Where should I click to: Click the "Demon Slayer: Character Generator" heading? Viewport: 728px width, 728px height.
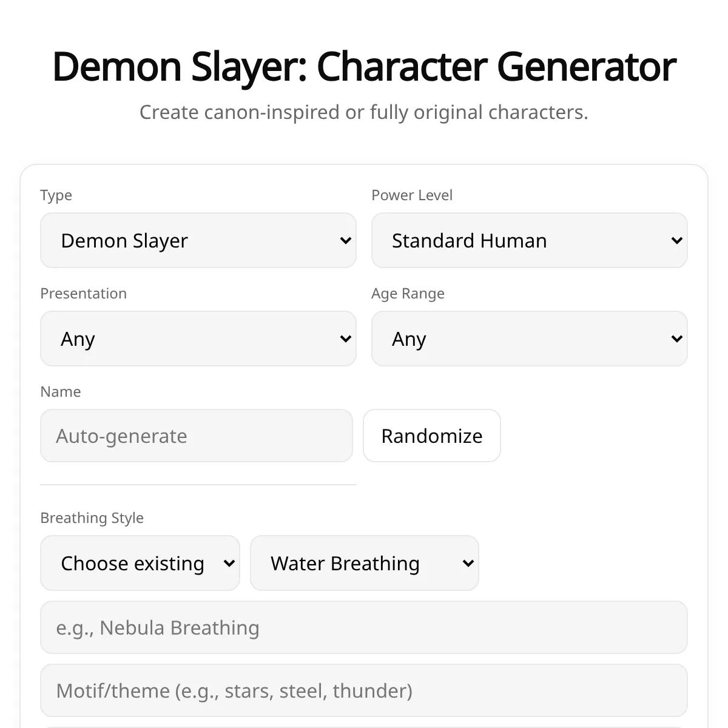[364, 66]
